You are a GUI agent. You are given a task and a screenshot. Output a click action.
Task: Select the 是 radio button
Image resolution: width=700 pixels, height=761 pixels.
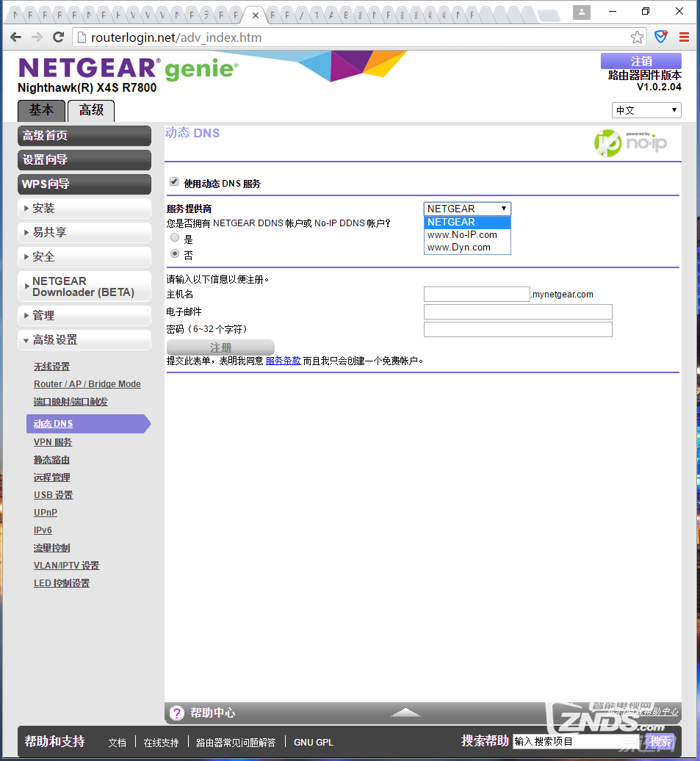pyautogui.click(x=175, y=238)
